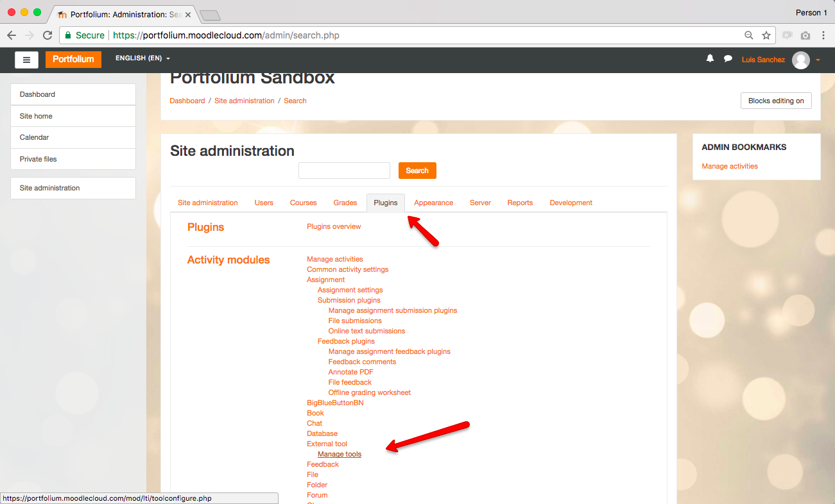The height and width of the screenshot is (504, 835).
Task: Click the Portfolium logo button
Action: (73, 59)
